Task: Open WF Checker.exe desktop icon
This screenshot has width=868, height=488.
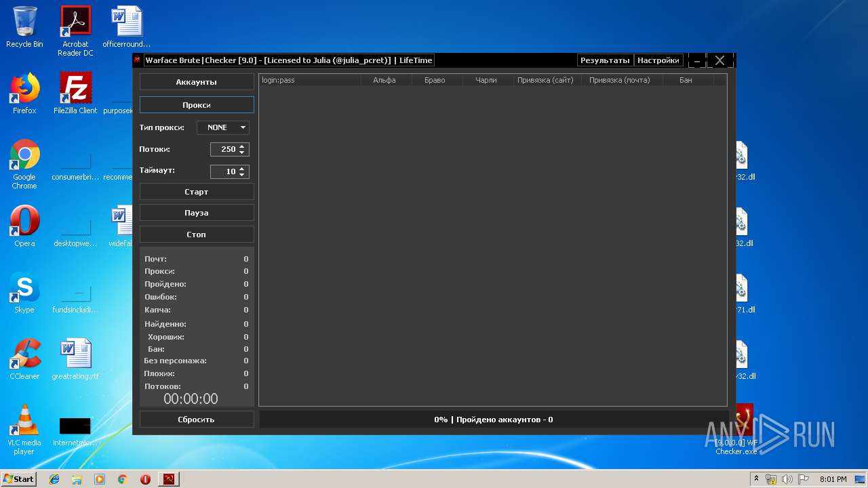Action: point(737,430)
